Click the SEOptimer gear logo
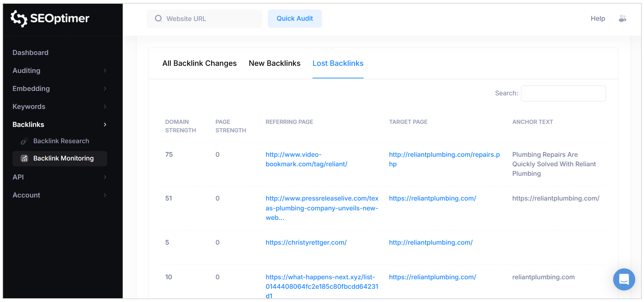644x302 pixels. (x=19, y=18)
